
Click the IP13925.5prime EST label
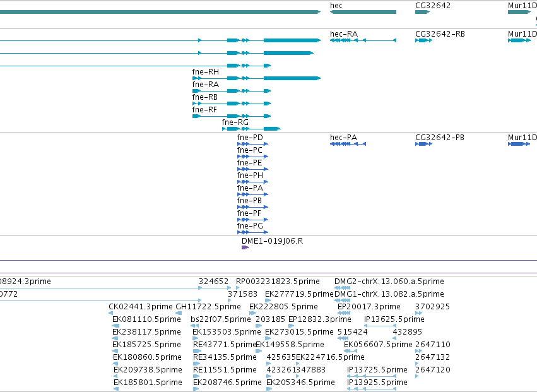pos(377,383)
